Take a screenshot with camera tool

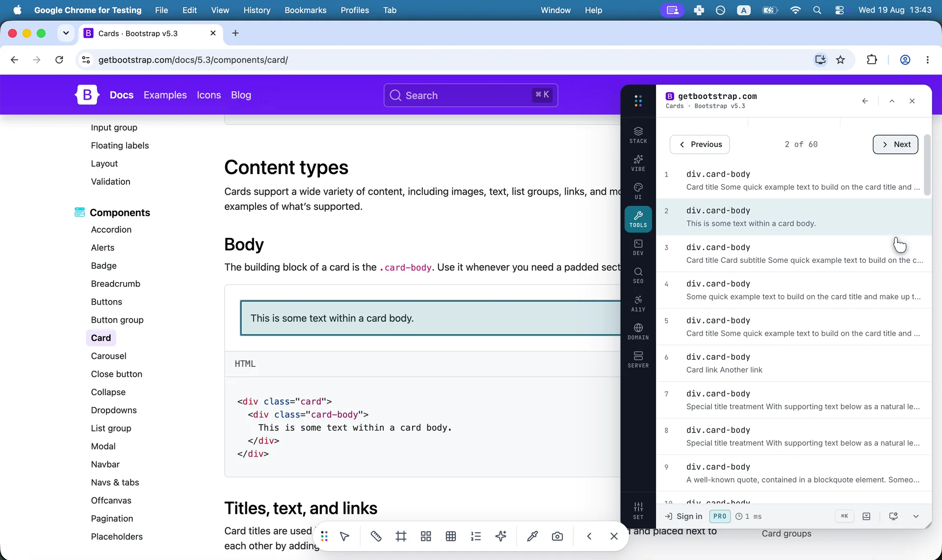(557, 536)
